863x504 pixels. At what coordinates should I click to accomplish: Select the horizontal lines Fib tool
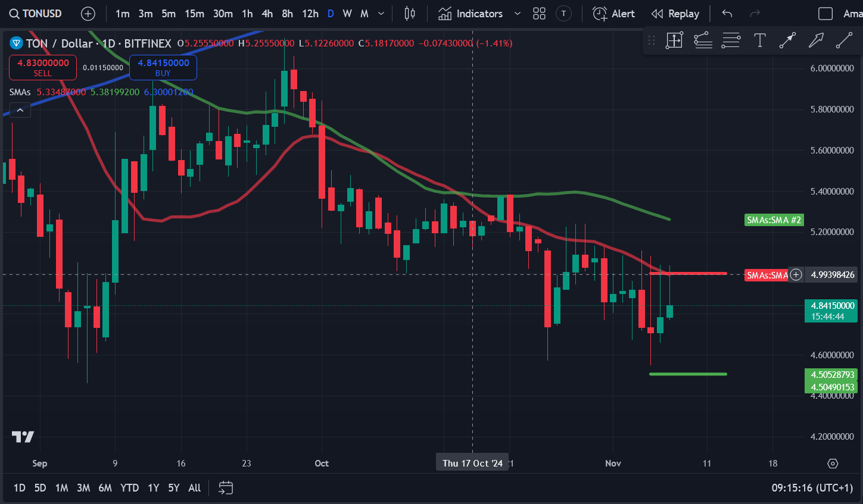tap(731, 40)
